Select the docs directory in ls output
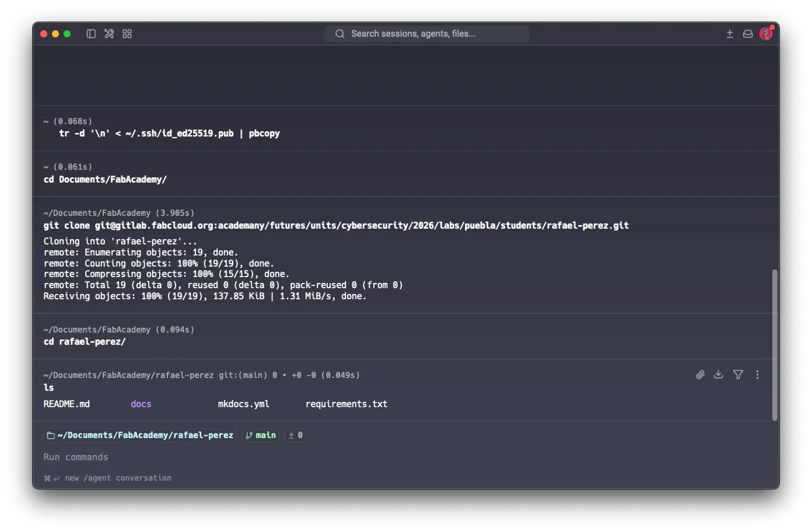This screenshot has height=532, width=812. pos(141,404)
